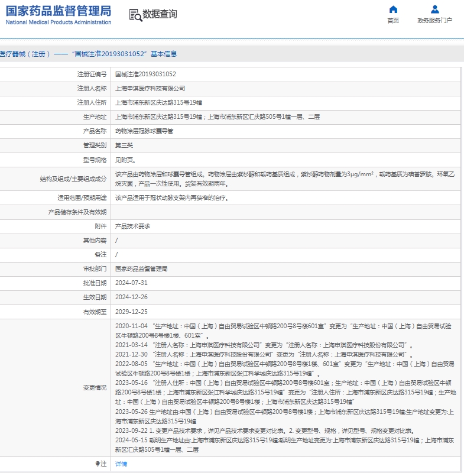Click the 2023-05-16 change record entry
The width and height of the screenshot is (464, 476).
coord(285,392)
